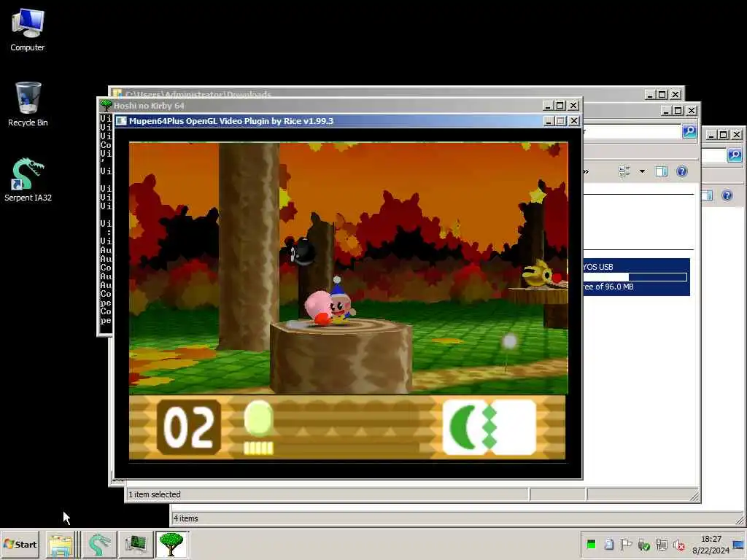
Task: Open the Computer desktop icon
Action: point(27,29)
